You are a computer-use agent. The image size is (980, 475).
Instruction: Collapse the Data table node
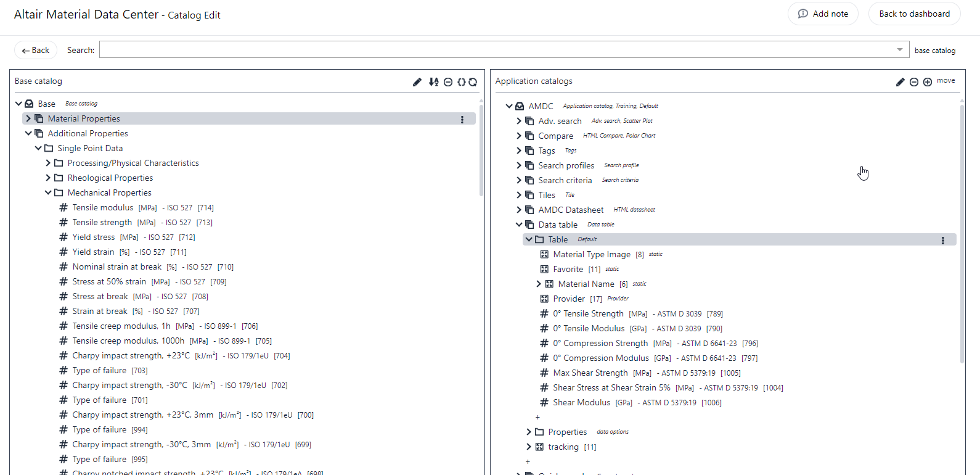coord(519,225)
